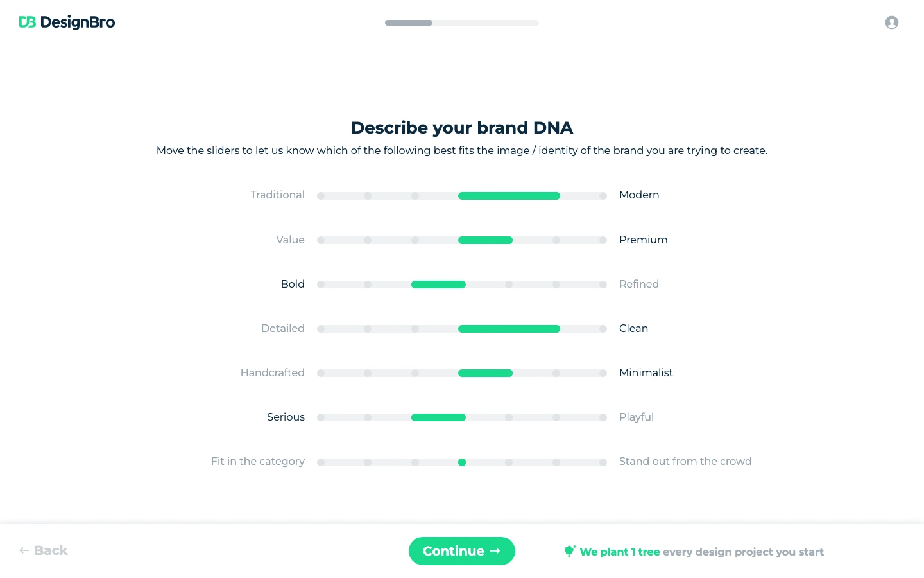Screen dimensions: 924x578
Task: Move the Traditional-Modern slider toward Modern
Action: [560, 196]
